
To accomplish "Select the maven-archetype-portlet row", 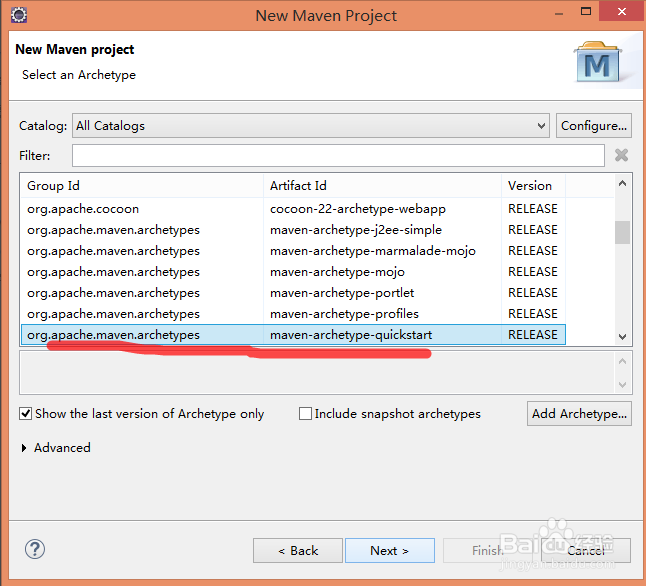I will pyautogui.click(x=293, y=293).
